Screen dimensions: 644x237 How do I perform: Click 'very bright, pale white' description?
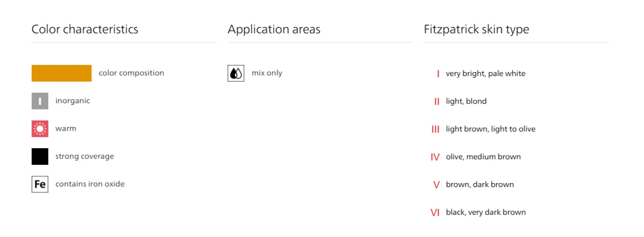tap(485, 74)
